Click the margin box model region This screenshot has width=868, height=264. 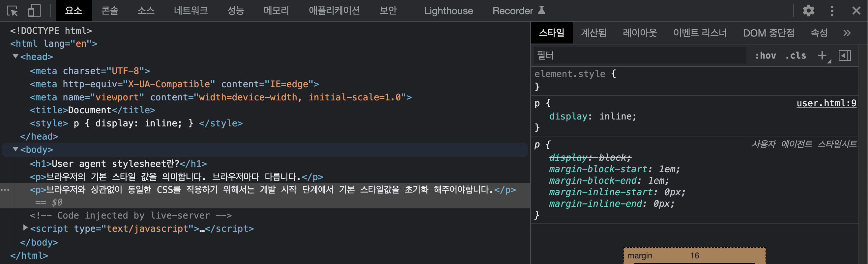(x=694, y=256)
